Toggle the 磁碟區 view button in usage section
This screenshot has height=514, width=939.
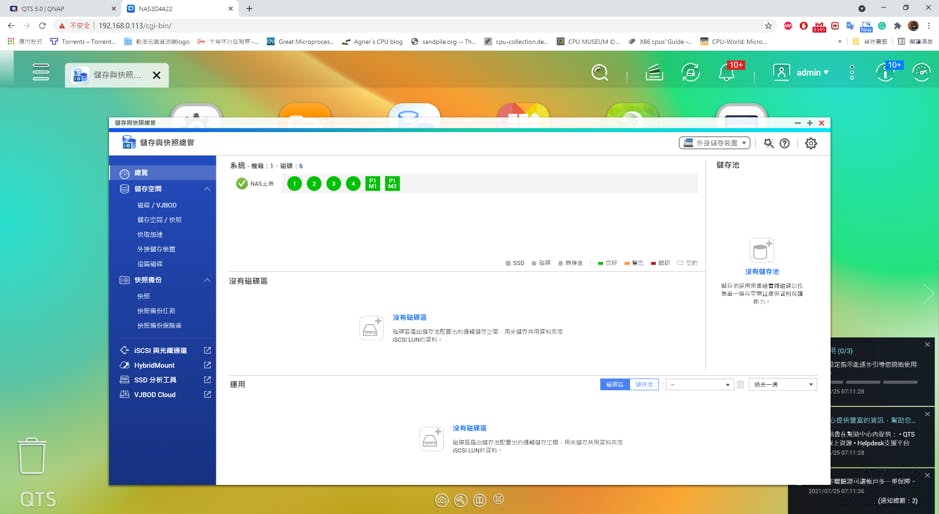pos(614,384)
